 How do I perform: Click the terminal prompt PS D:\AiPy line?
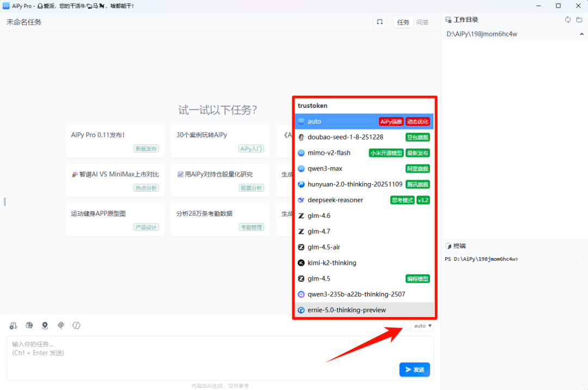[x=481, y=259]
